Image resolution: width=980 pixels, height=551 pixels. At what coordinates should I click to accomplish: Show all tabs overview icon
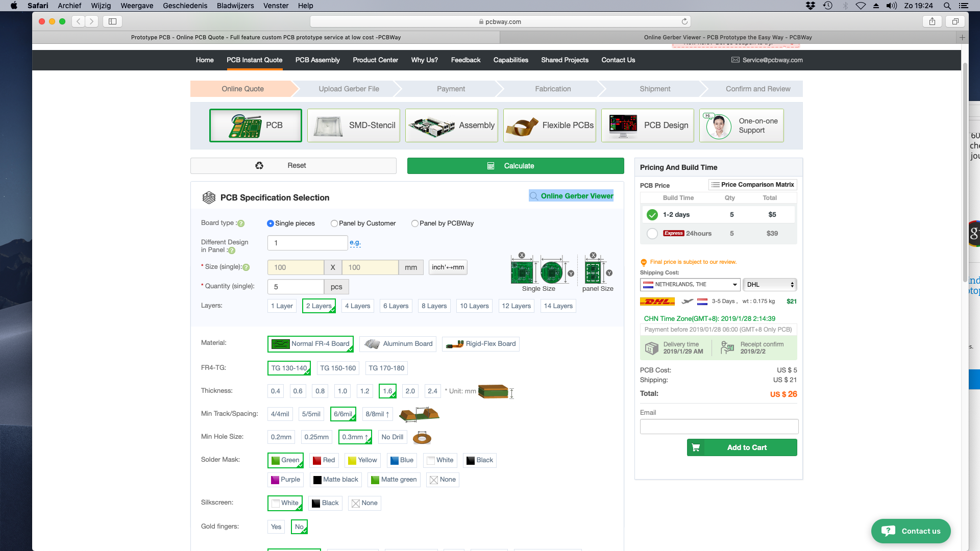click(955, 21)
